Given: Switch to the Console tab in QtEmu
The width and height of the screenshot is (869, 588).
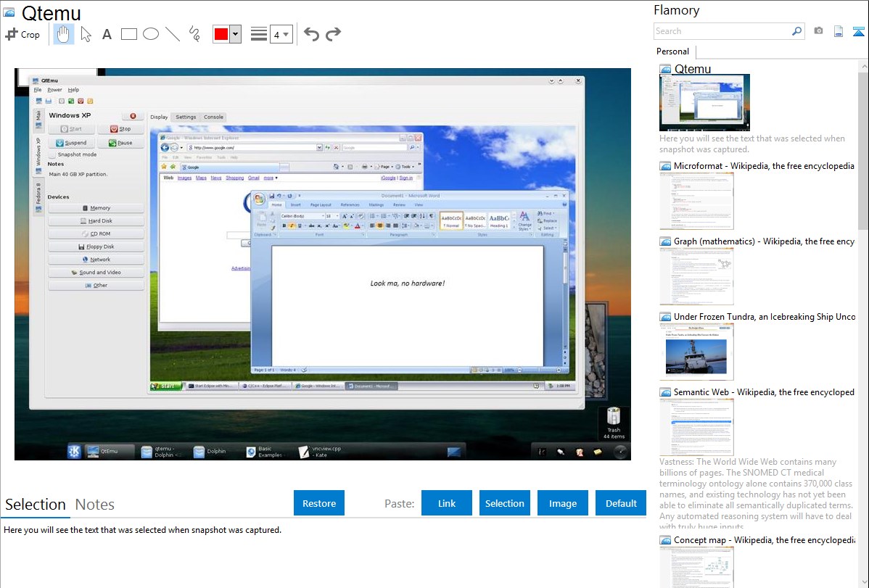Looking at the screenshot, I should coord(213,117).
